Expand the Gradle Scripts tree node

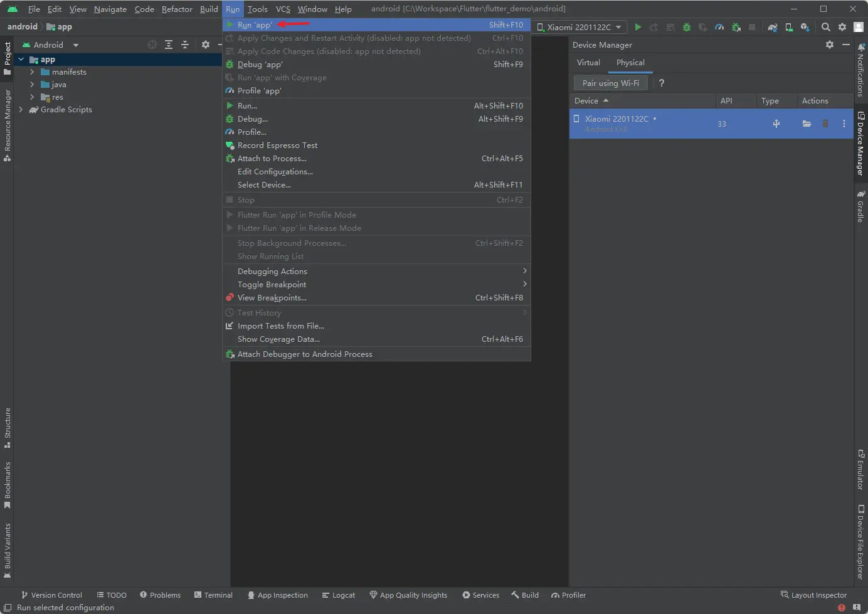coord(21,110)
